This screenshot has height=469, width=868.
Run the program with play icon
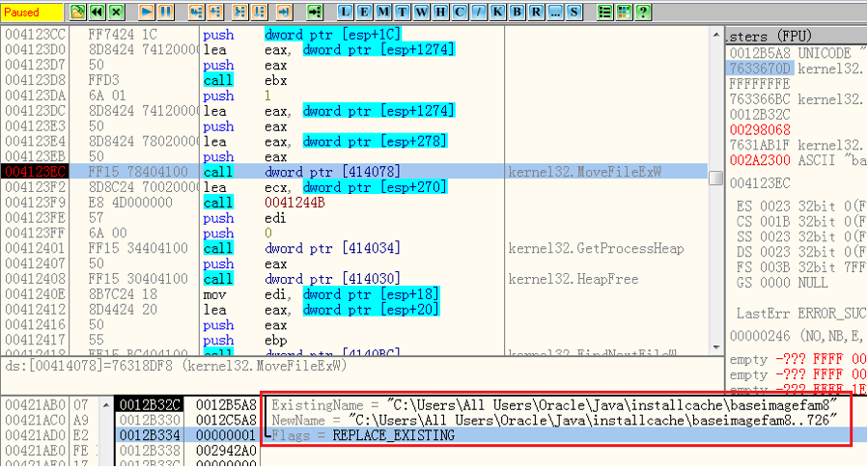147,12
